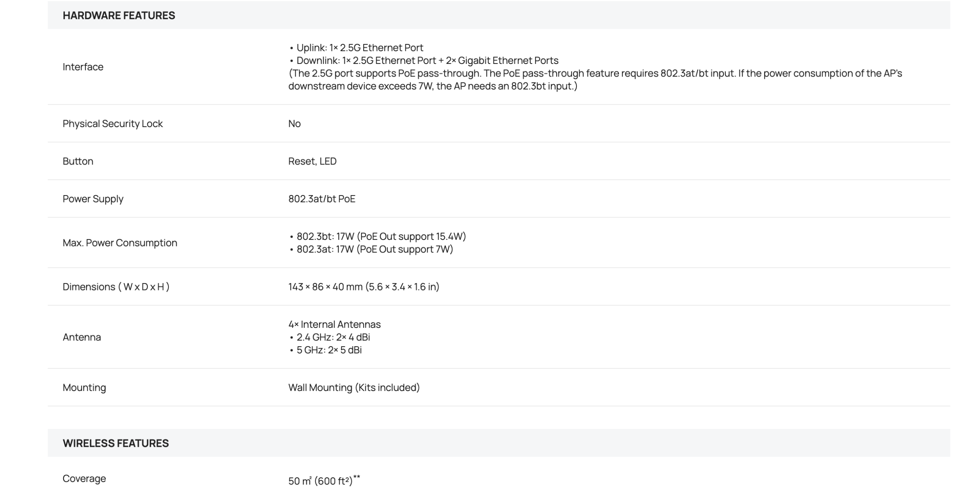The image size is (980, 497).
Task: Click the Interface row label
Action: tap(83, 67)
